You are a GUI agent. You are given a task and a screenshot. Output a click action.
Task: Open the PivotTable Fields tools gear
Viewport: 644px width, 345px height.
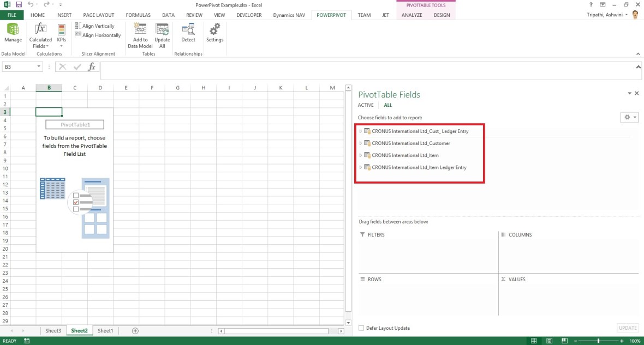click(627, 117)
